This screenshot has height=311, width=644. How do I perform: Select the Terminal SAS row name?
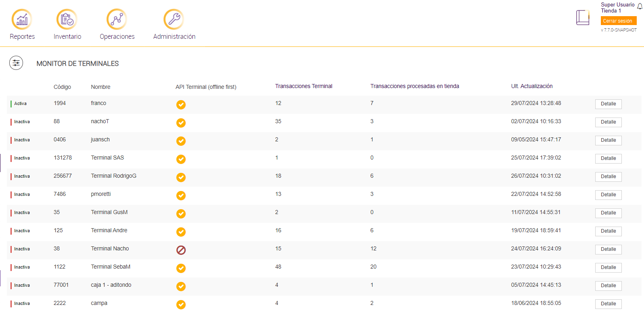tap(107, 158)
